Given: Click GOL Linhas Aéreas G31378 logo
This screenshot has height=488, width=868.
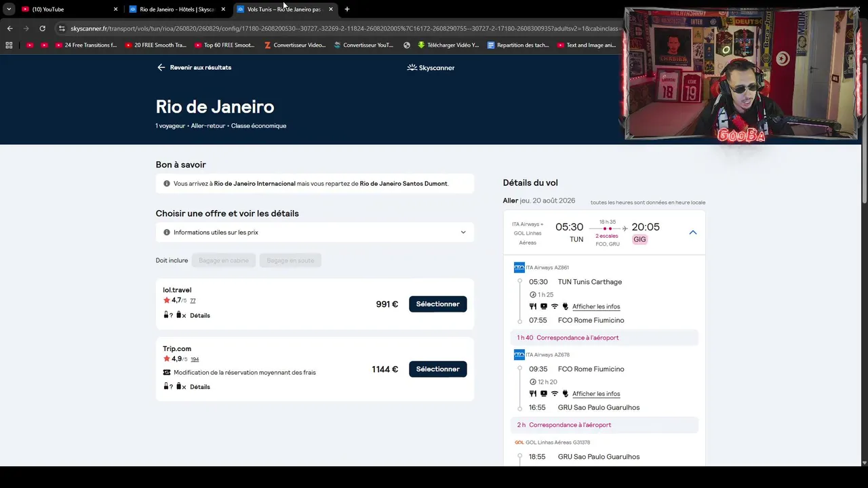Looking at the screenshot, I should click(x=519, y=443).
